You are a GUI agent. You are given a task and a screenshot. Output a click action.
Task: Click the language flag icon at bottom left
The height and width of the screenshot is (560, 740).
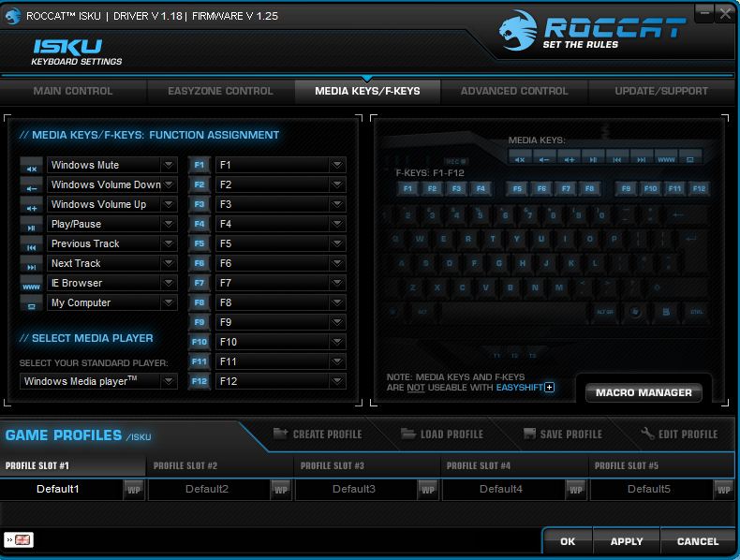click(19, 540)
